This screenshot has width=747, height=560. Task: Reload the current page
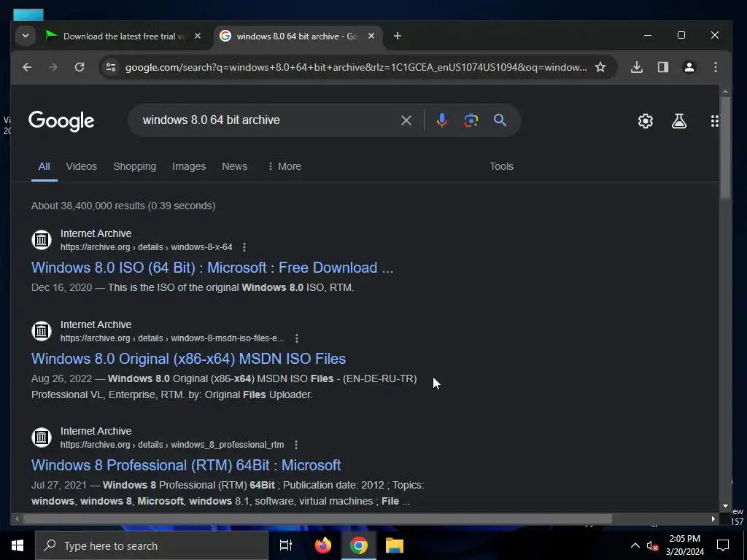pyautogui.click(x=80, y=67)
